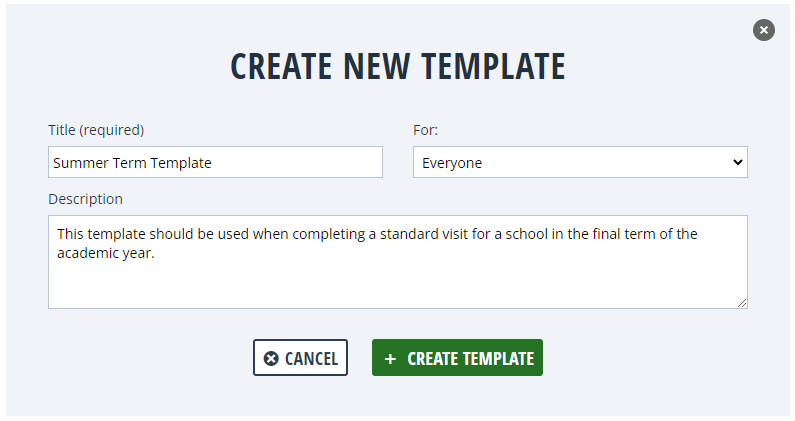Place cursor in Summer Term Template text
Screen dimensions: 795x421
(x=132, y=163)
